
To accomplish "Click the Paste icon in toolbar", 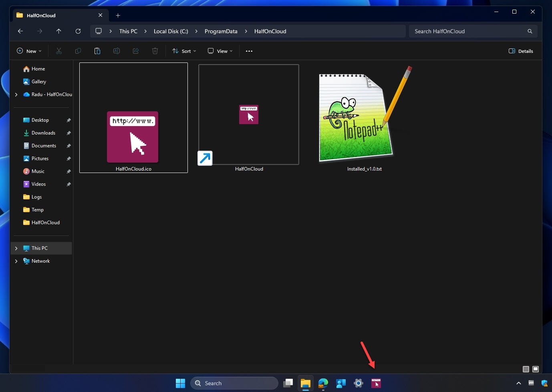I will pos(97,51).
